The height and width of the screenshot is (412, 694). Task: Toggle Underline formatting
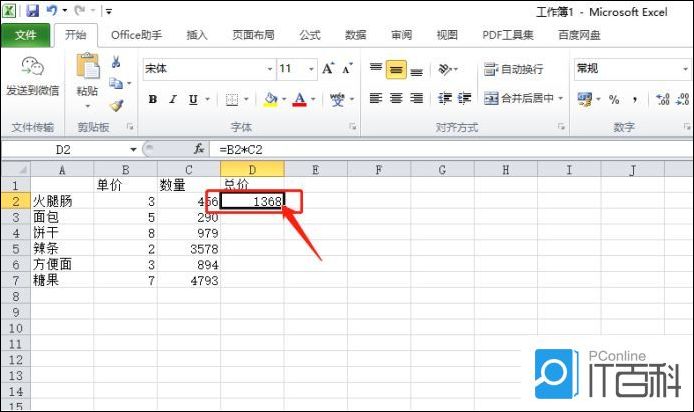(x=193, y=99)
